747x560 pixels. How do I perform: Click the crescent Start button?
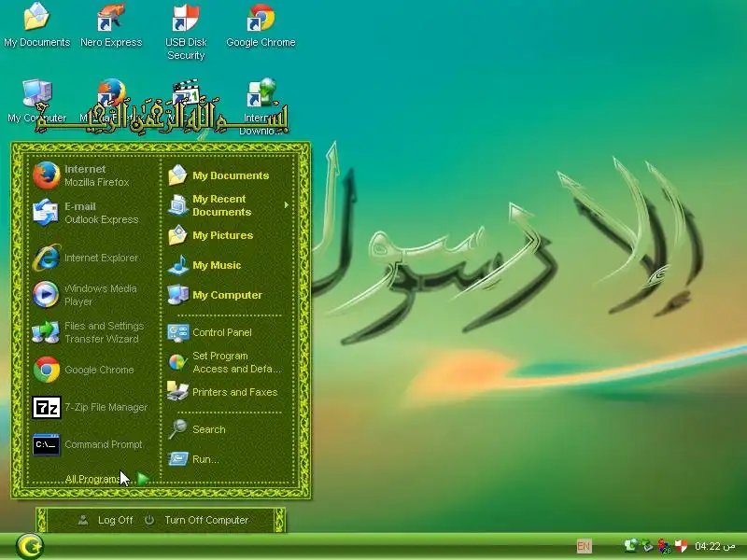30,546
